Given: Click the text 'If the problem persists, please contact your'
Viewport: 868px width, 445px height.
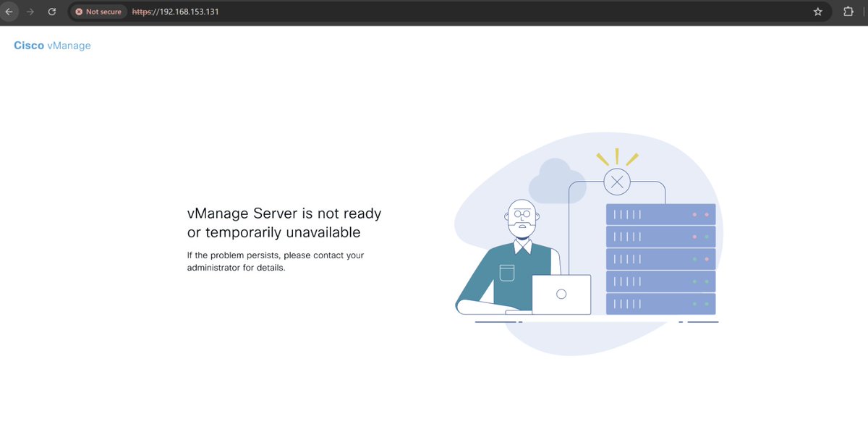Looking at the screenshot, I should pyautogui.click(x=276, y=255).
